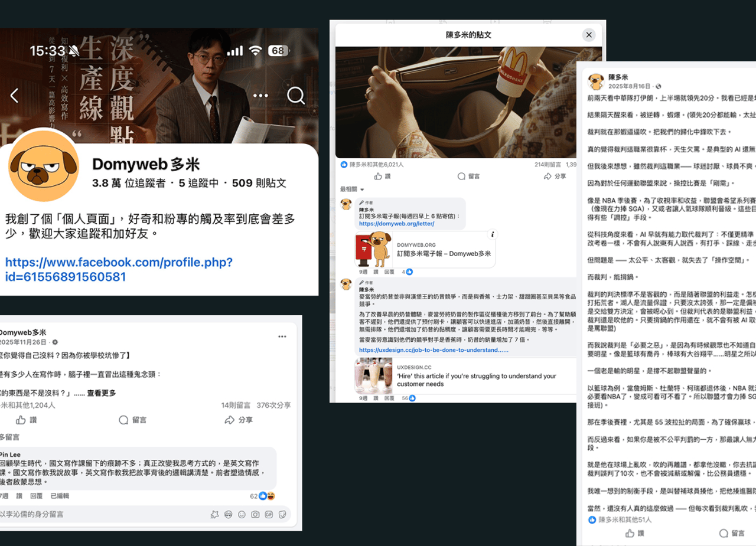Click 讚 under the right 陳多米 post
The width and height of the screenshot is (756, 546).
[636, 533]
